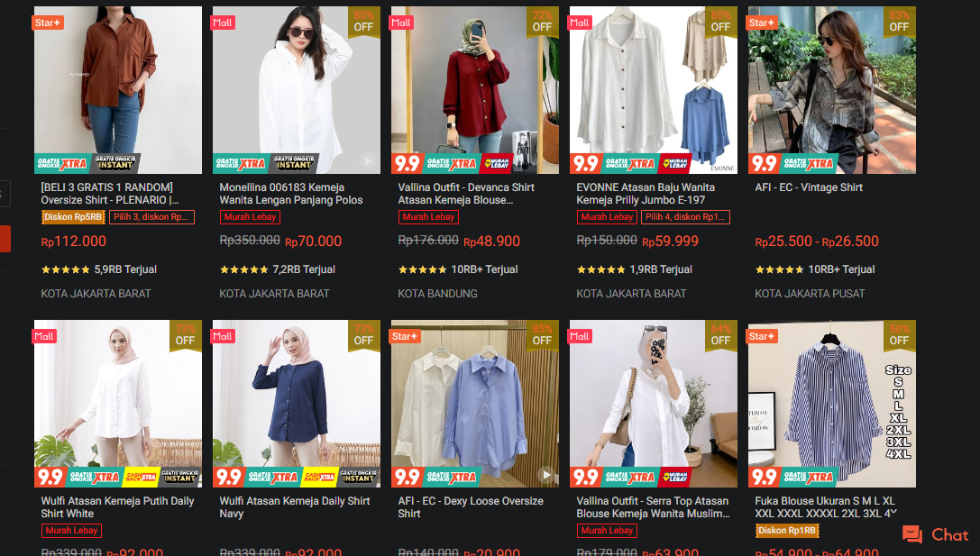
Task: Click 9.9 sale badge on EVONNE shirt
Action: pyautogui.click(x=586, y=164)
